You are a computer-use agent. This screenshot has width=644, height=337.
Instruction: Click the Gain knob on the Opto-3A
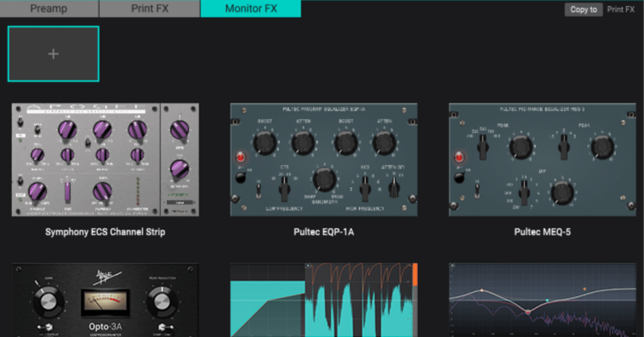[48, 302]
